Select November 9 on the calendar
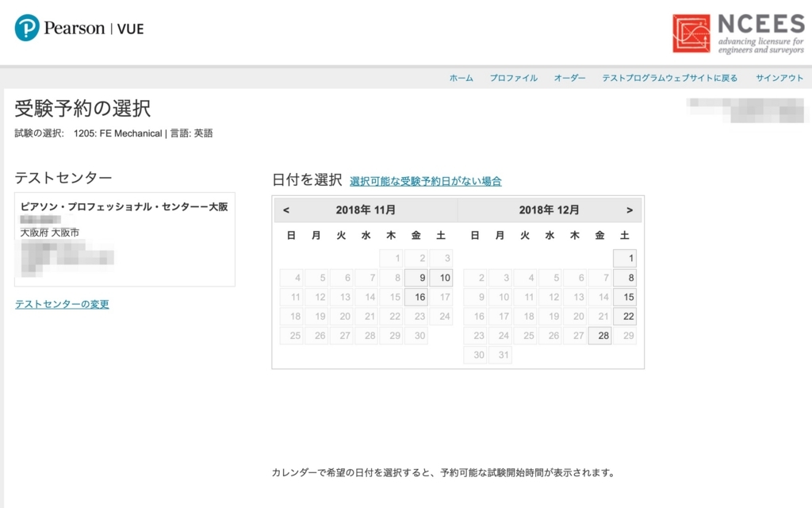The height and width of the screenshot is (508, 812). point(416,277)
